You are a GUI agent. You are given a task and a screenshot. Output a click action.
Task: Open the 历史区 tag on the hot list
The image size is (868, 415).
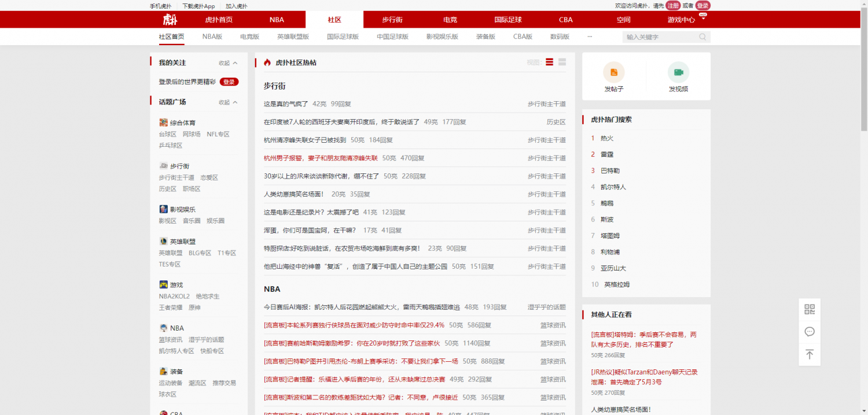[556, 122]
